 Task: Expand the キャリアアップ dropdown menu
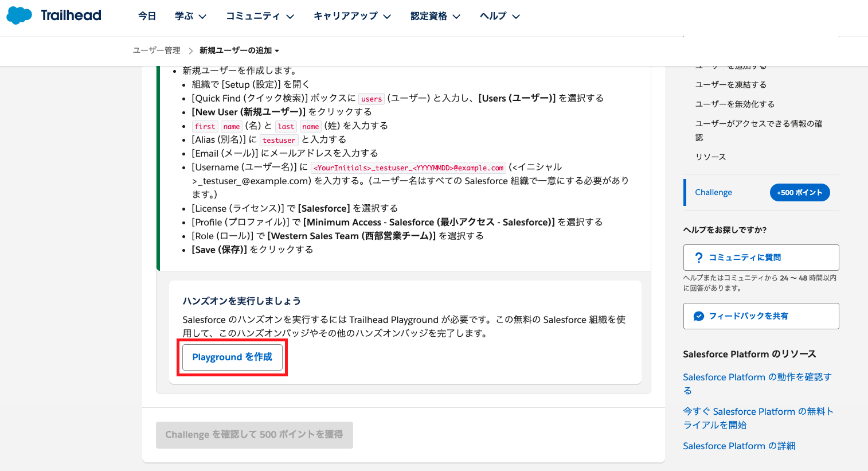(352, 16)
